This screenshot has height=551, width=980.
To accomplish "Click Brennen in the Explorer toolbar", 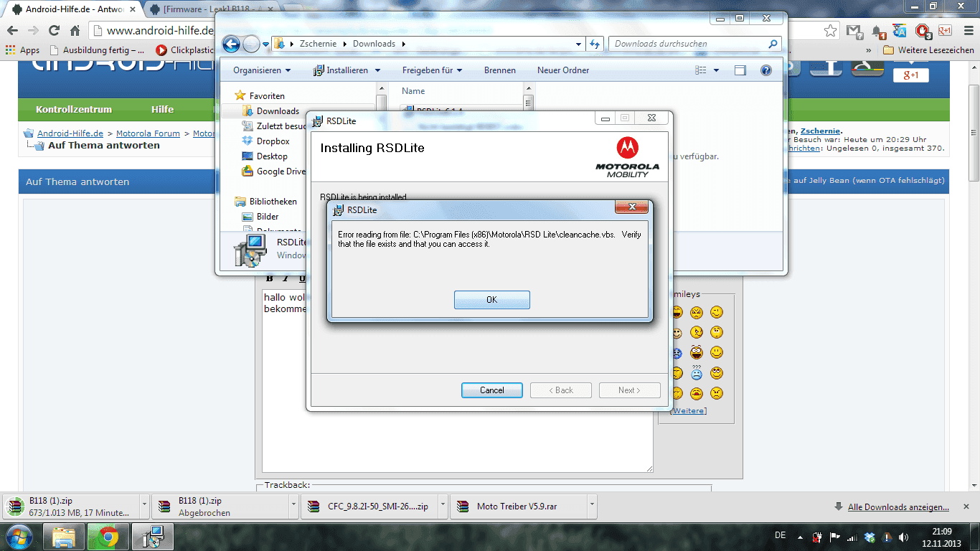I will 500,70.
